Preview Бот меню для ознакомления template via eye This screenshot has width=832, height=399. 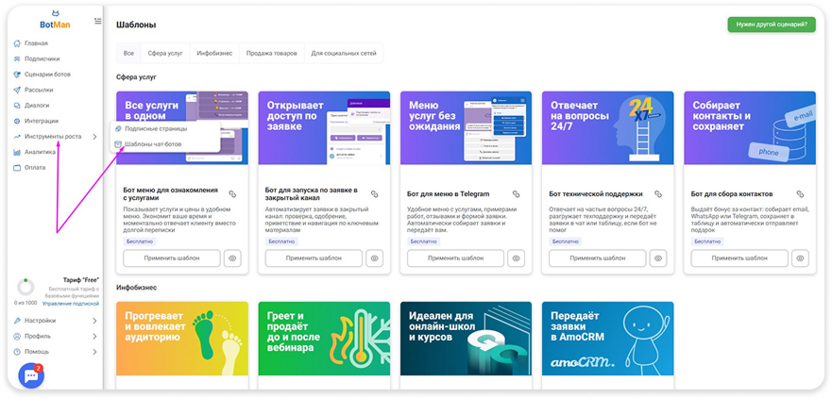tap(232, 258)
